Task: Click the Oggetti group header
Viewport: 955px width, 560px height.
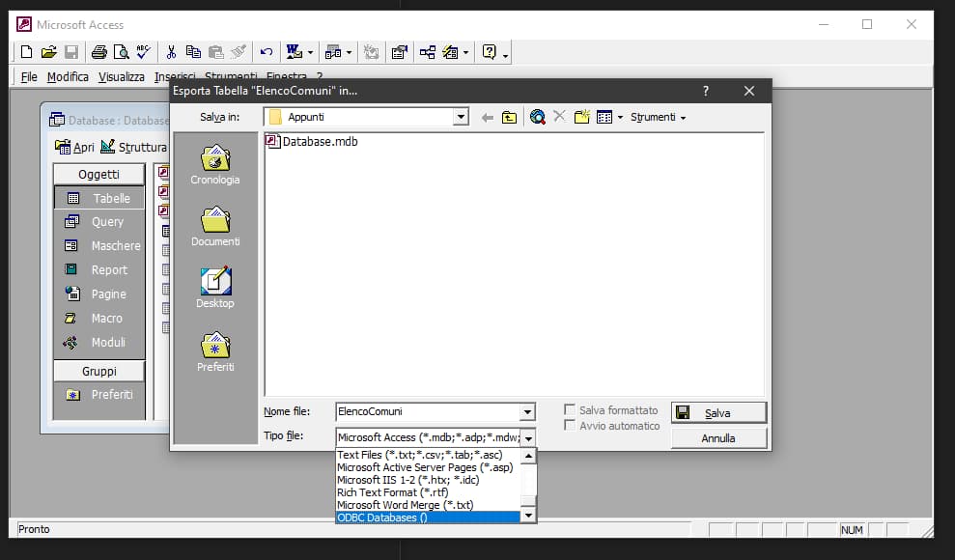Action: [x=99, y=174]
